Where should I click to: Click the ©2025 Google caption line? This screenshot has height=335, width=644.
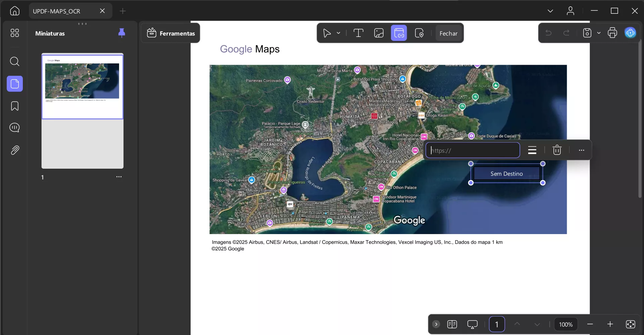228,249
